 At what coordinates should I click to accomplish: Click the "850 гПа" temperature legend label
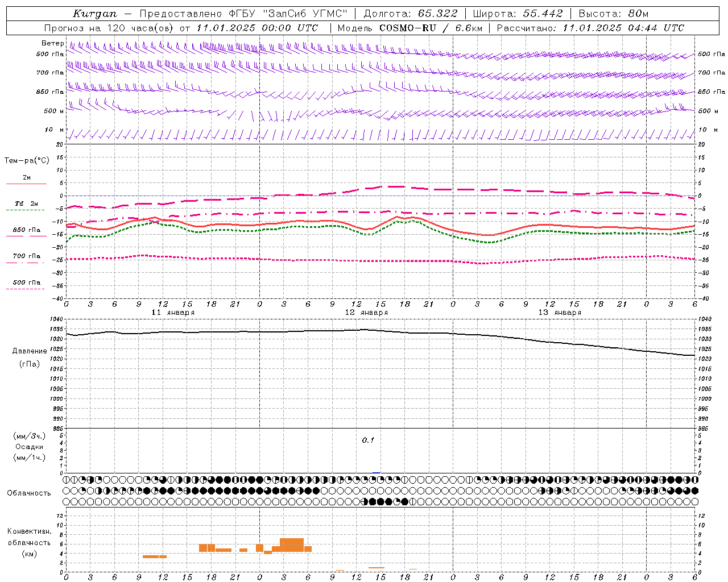[27, 230]
